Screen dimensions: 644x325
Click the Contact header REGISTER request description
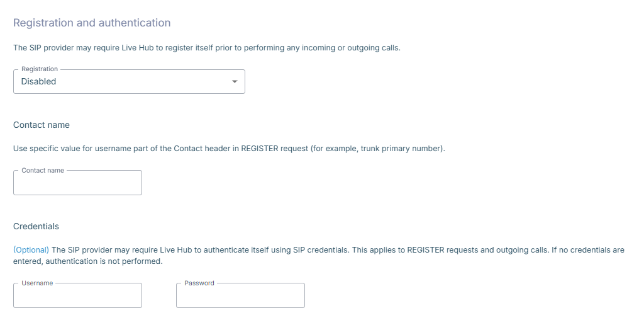(x=229, y=149)
